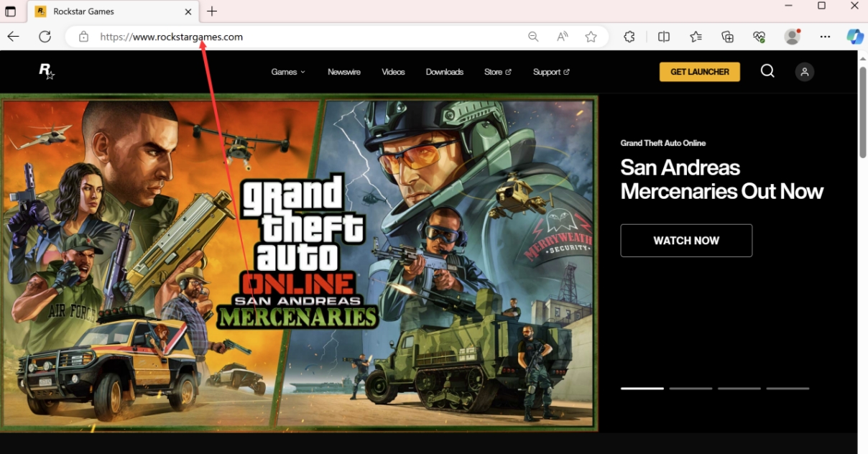868x454 pixels.
Task: Open Settings and more menu
Action: [825, 37]
